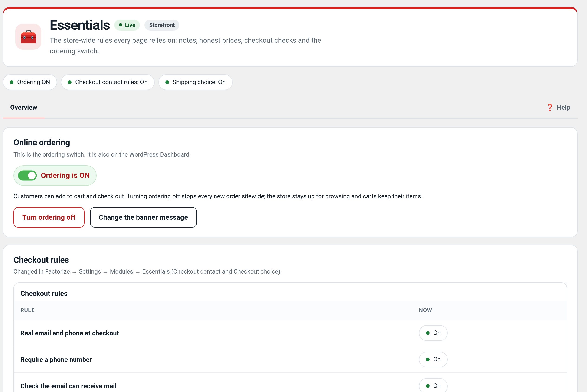This screenshot has height=392, width=587.
Task: Click the Require a phone number rule
Action: (56, 359)
